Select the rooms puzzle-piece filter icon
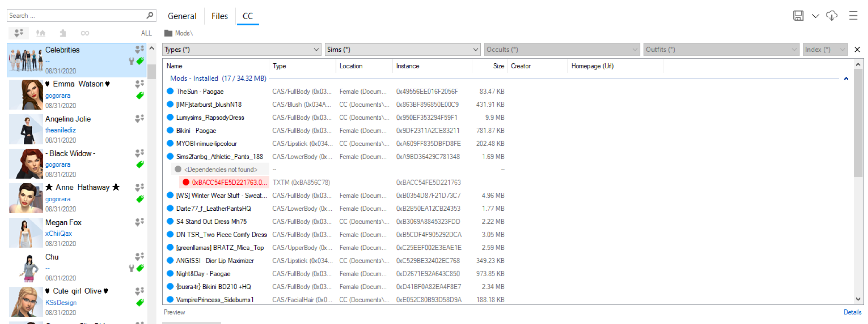 63,33
